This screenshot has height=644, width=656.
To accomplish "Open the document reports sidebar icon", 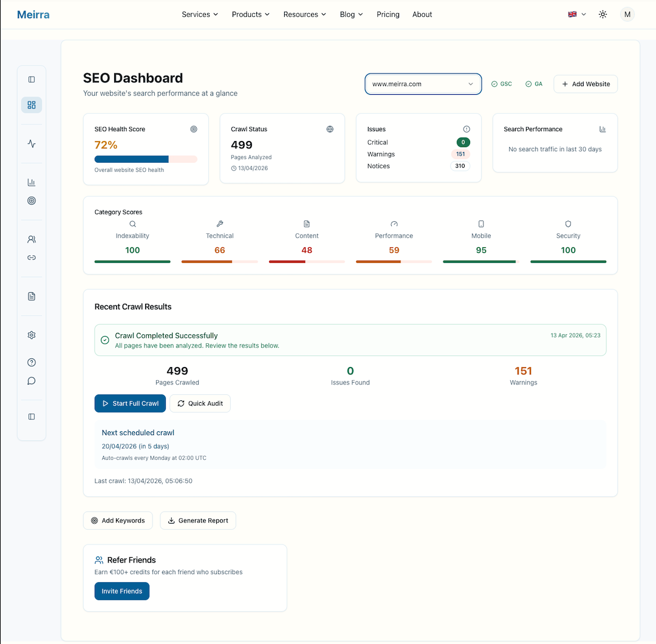I will 32,296.
